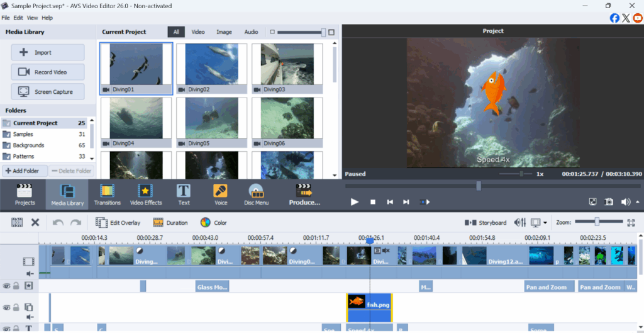Screen dimensions: 644x333
Task: Click the next scene button
Action: 425,202
